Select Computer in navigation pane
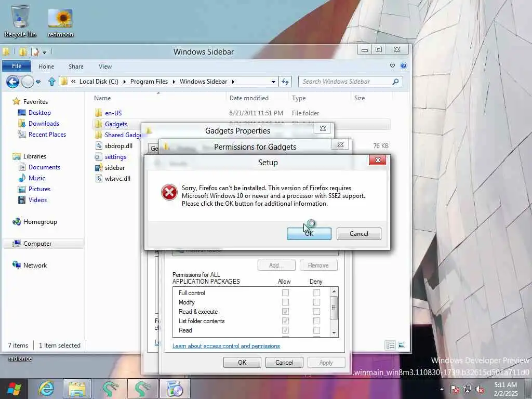532x399 pixels. point(37,244)
